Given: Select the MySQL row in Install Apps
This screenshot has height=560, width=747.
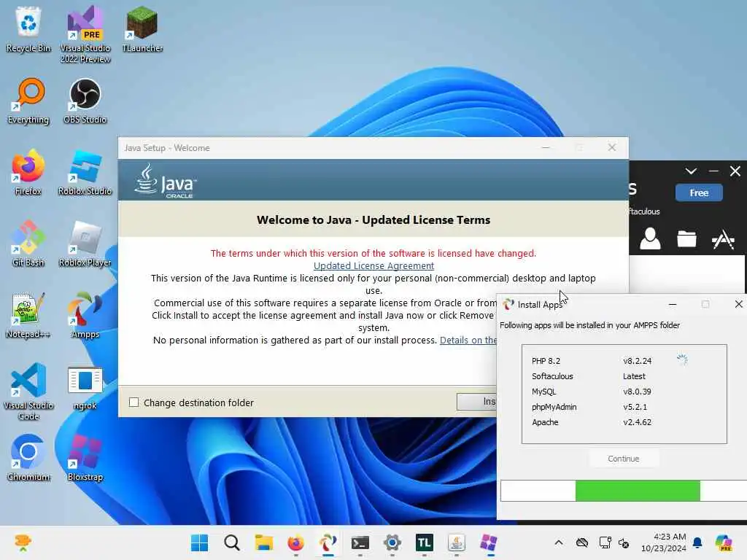Looking at the screenshot, I should [624, 392].
